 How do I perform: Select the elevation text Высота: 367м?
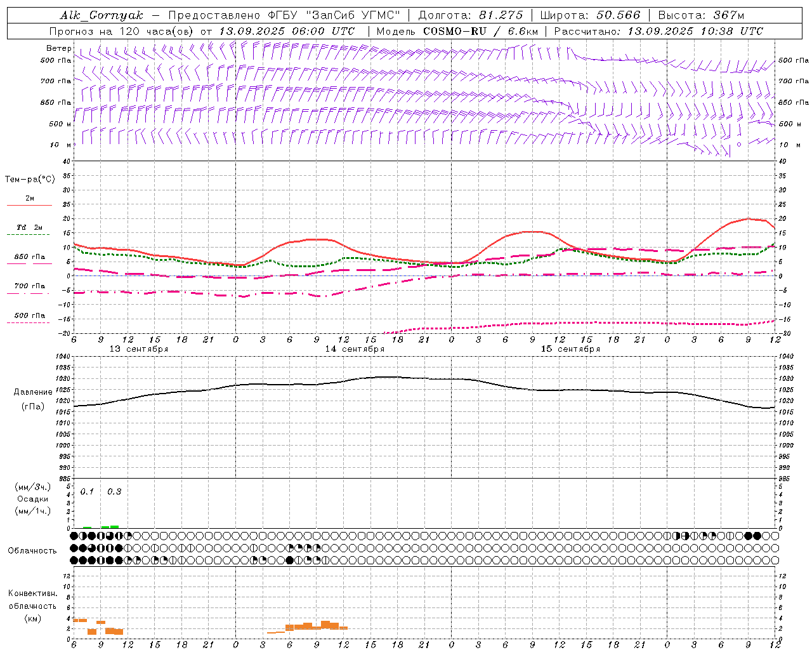[x=701, y=15]
